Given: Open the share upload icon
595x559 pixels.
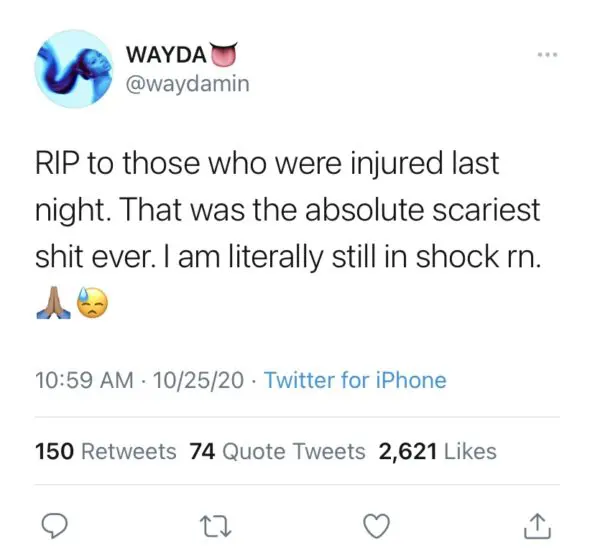Looking at the screenshot, I should 538,526.
